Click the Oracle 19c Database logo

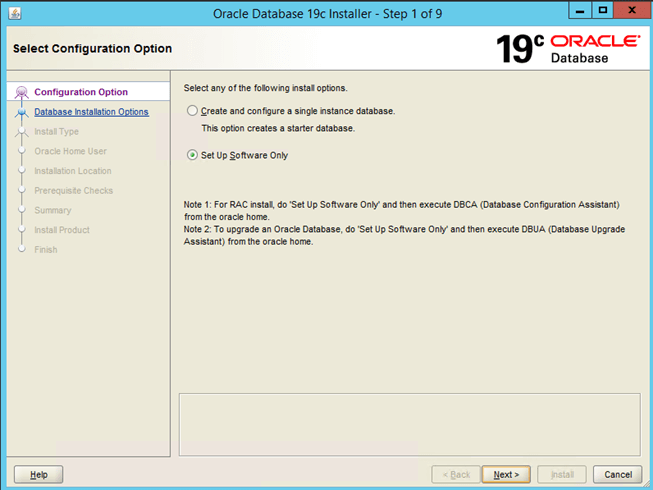tap(568, 48)
